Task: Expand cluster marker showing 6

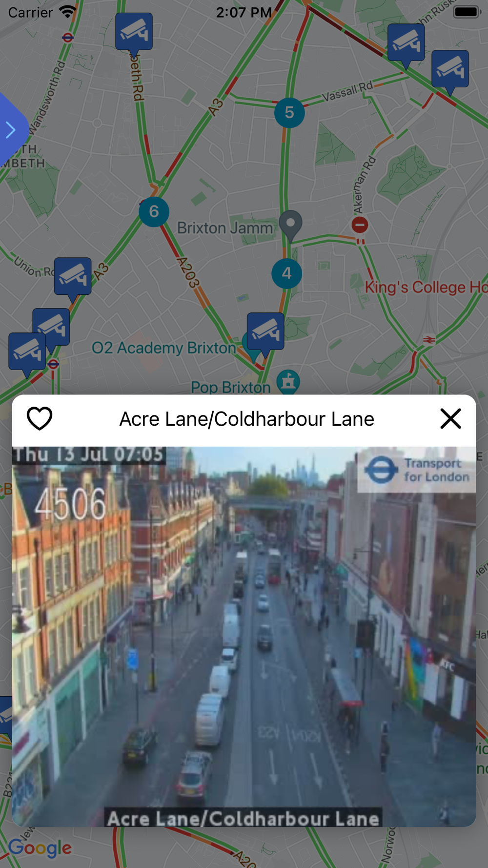Action: (x=154, y=211)
